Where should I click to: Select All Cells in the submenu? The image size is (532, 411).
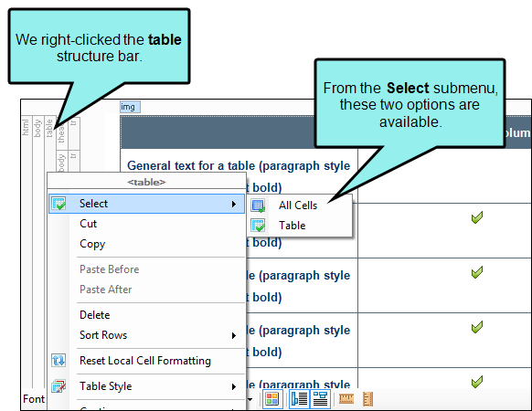tap(299, 205)
